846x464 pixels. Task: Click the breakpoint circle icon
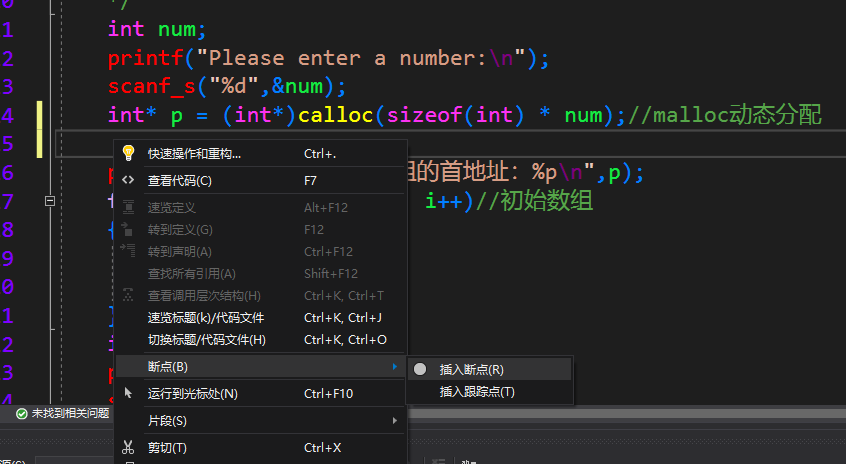tap(420, 369)
